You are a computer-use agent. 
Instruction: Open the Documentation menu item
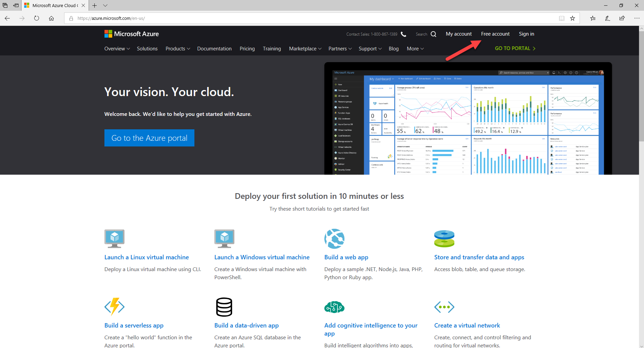(x=214, y=49)
